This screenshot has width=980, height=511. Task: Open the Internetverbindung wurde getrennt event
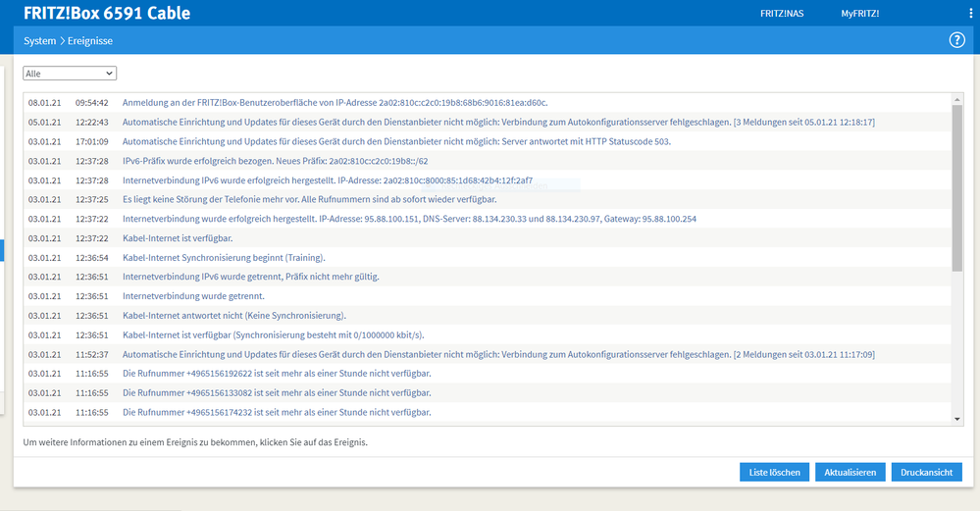pos(193,295)
